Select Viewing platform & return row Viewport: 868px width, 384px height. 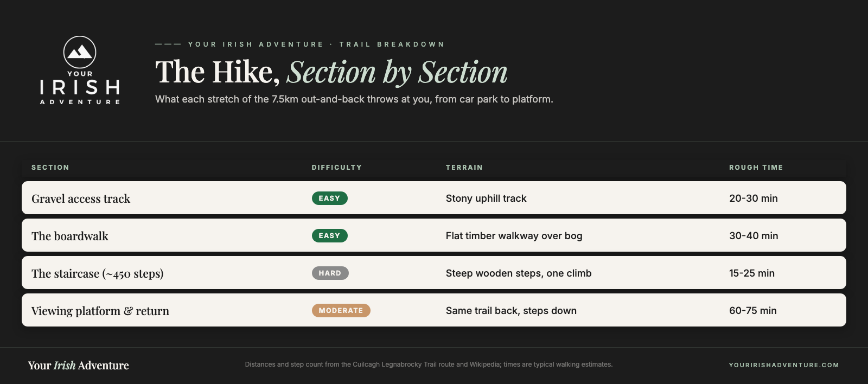click(x=434, y=310)
